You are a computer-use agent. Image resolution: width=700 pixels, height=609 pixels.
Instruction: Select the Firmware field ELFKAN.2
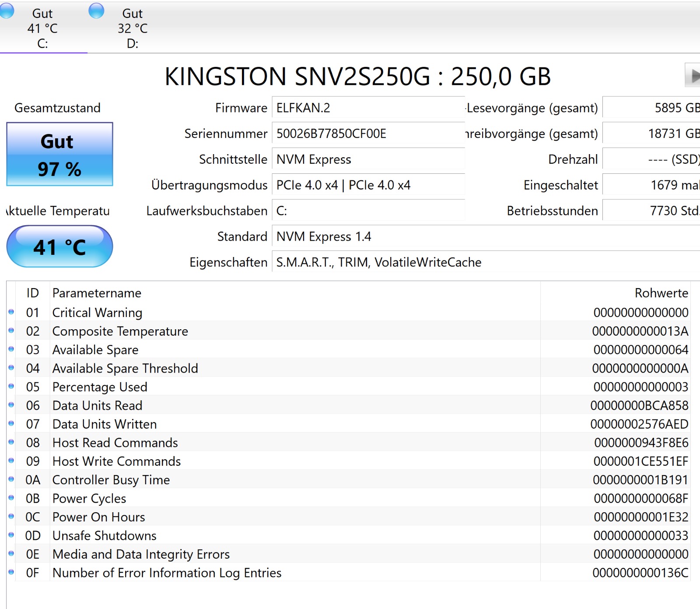tap(368, 108)
